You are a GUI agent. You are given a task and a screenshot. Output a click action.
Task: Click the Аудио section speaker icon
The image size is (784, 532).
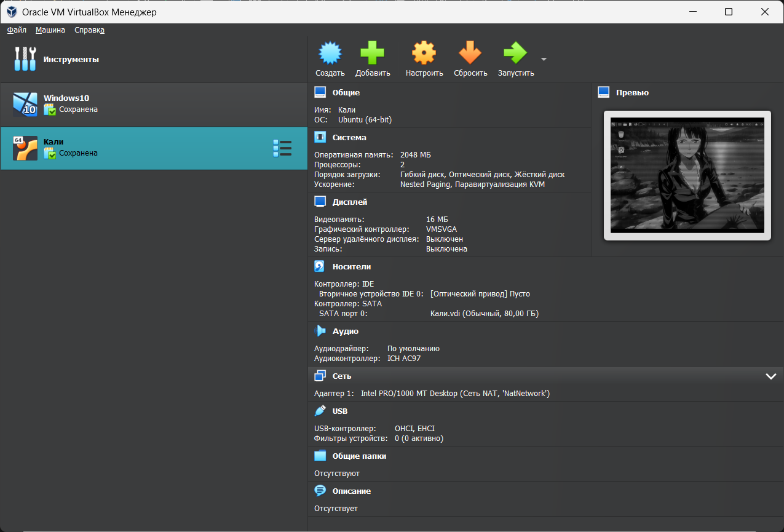320,331
